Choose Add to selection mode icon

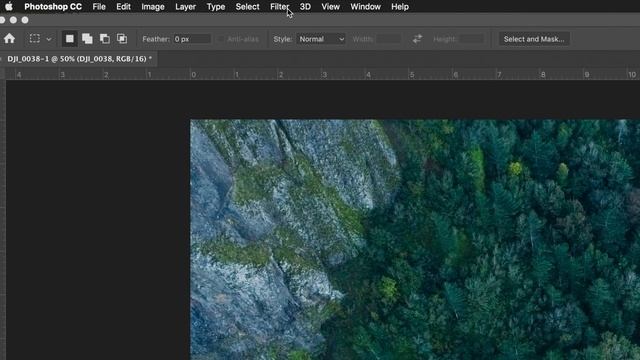[87, 39]
